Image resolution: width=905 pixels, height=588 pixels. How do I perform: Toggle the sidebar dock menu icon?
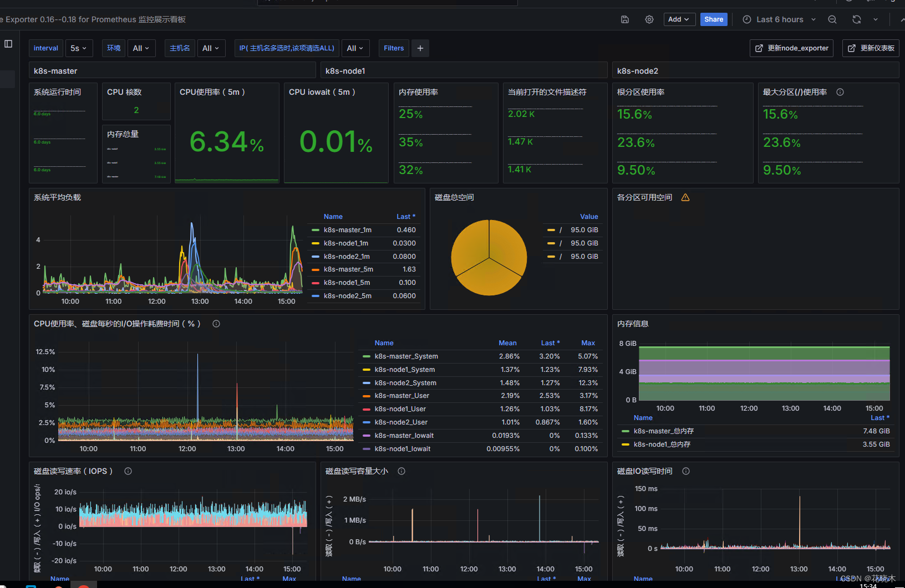pos(8,44)
